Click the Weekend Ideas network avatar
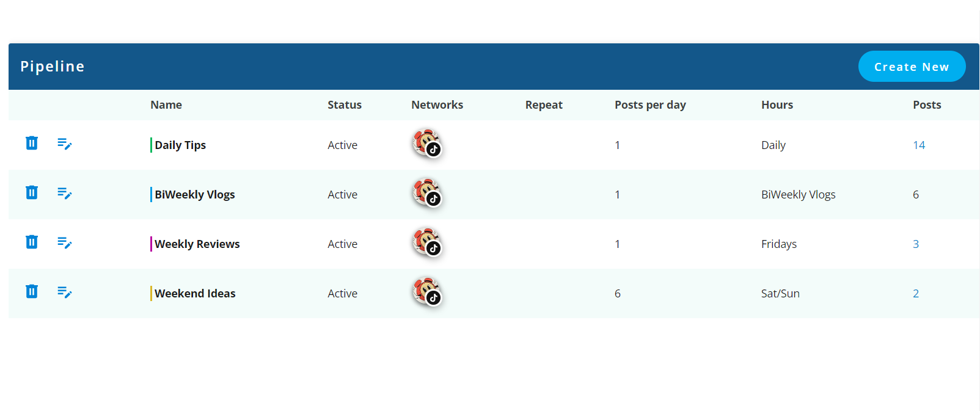The image size is (980, 411). click(426, 292)
